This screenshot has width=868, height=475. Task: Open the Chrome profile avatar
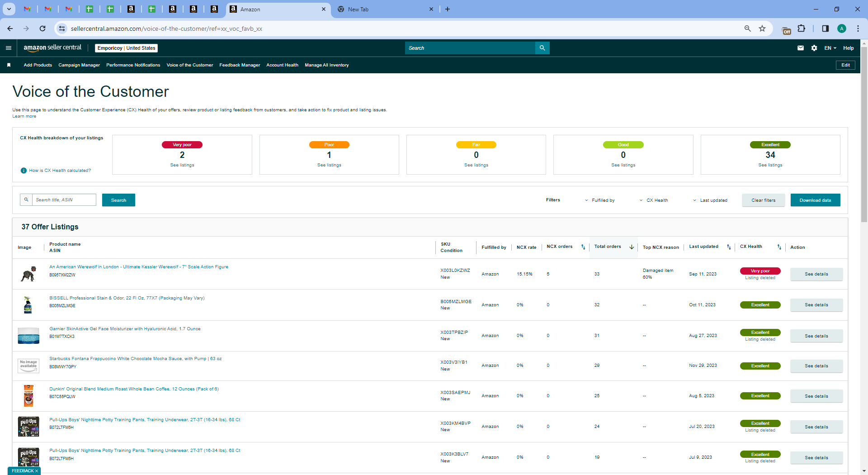[x=841, y=28]
